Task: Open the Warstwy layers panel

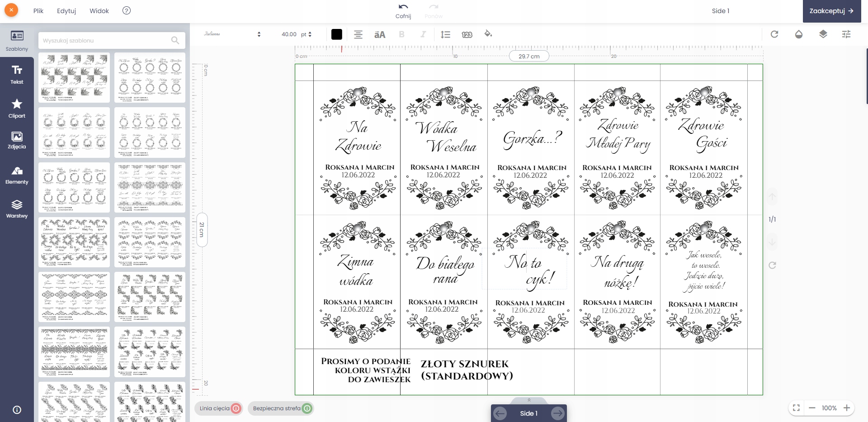Action: (17, 209)
